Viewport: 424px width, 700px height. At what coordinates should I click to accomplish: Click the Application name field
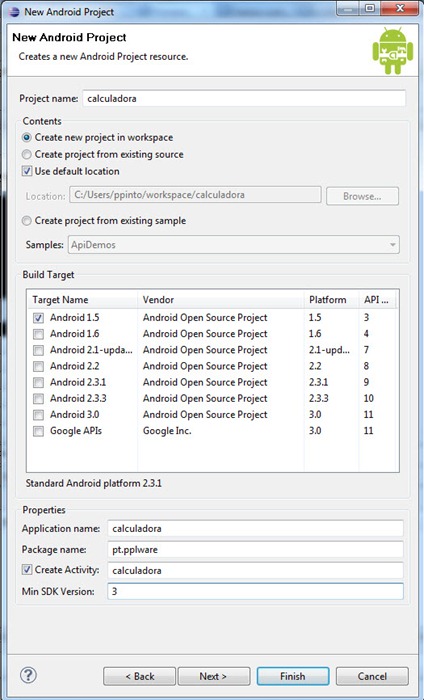tap(255, 528)
